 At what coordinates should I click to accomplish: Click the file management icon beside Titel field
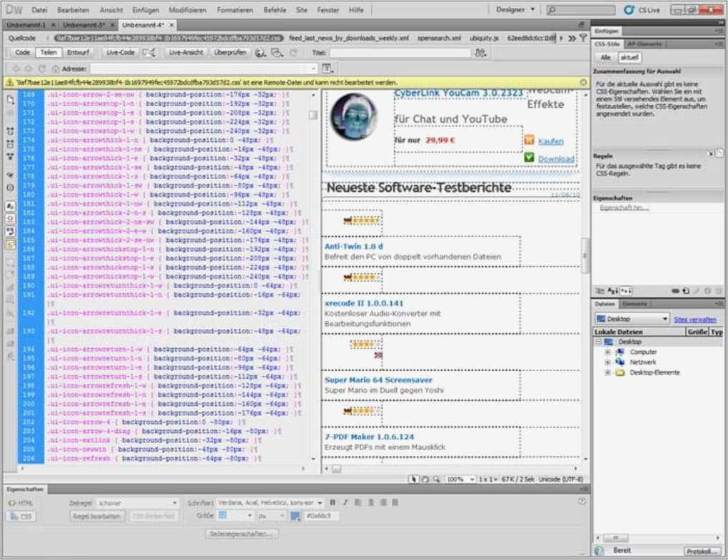click(480, 52)
